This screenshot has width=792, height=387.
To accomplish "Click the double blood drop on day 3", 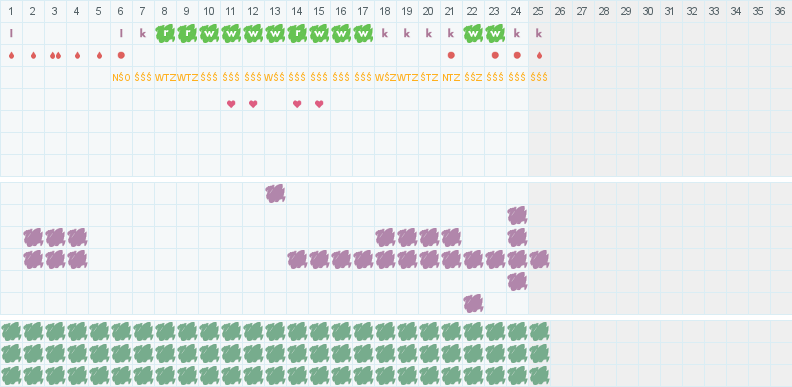I will [x=55, y=56].
